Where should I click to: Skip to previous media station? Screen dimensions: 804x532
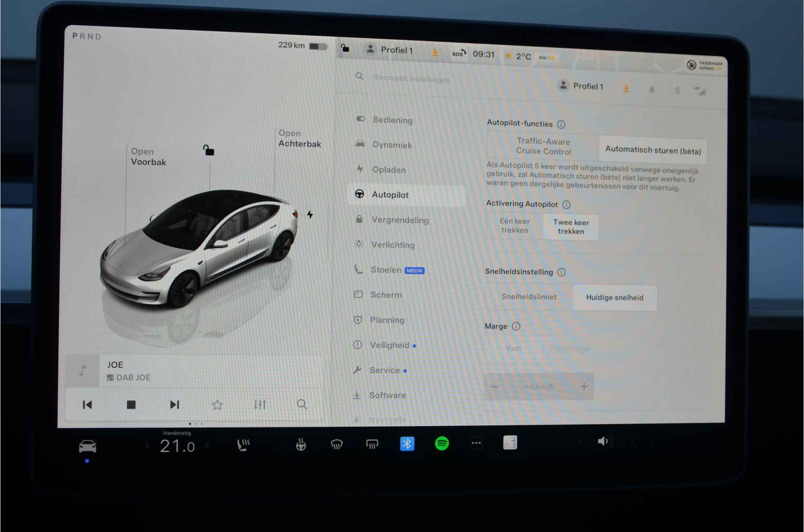(x=87, y=405)
